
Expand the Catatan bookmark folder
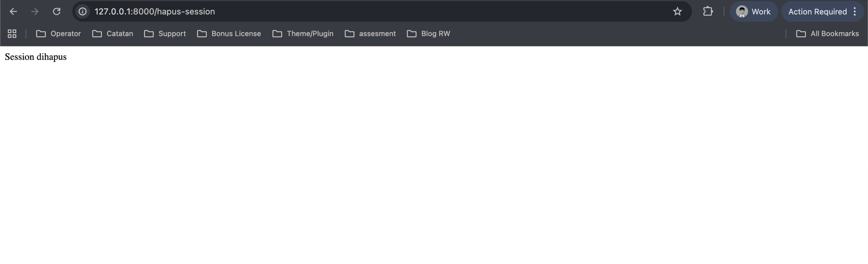pos(113,34)
